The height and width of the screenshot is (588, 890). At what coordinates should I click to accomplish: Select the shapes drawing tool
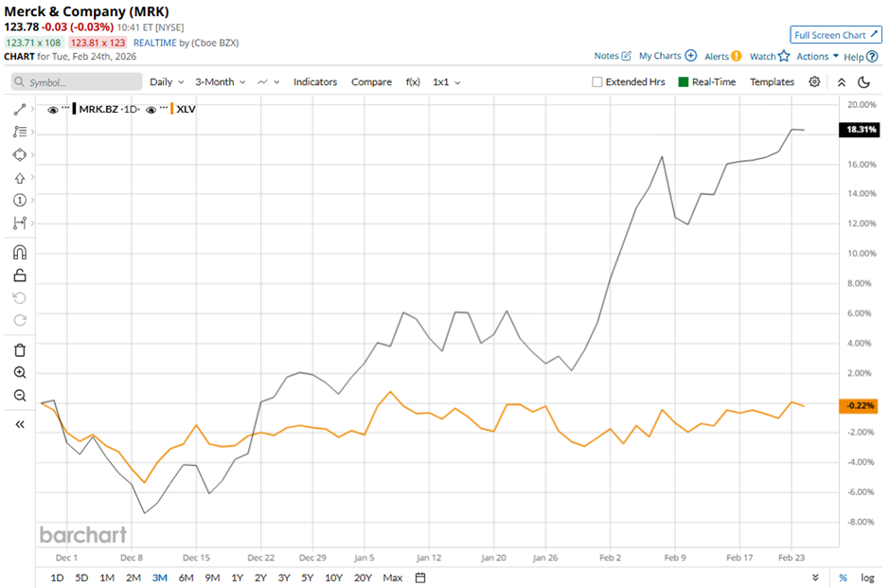(x=19, y=154)
